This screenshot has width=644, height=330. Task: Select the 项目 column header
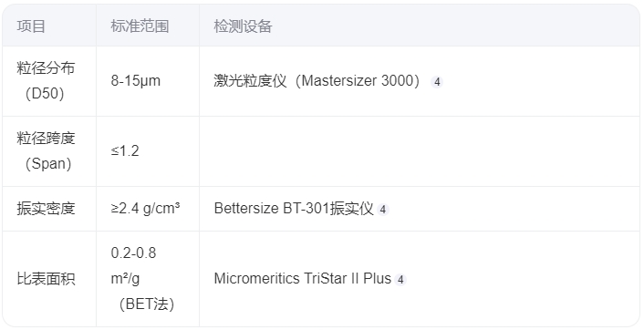[x=31, y=26]
